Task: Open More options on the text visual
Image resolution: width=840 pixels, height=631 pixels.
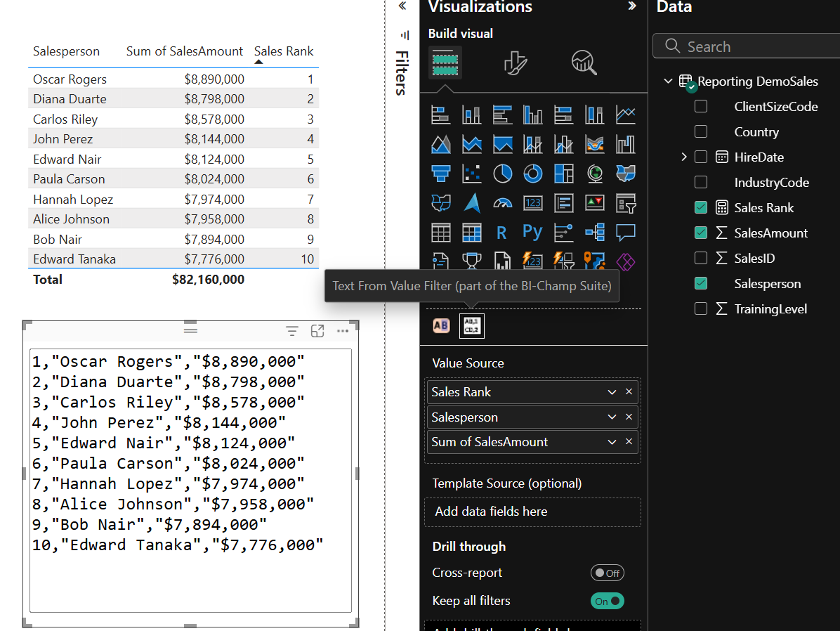Action: (x=343, y=332)
